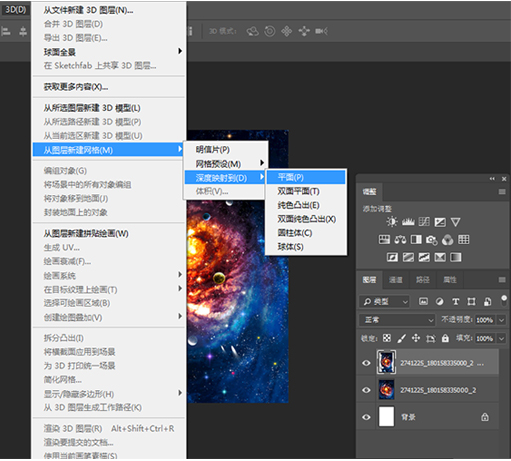Filter layers by type (T) icon
The image size is (511, 461).
(x=456, y=301)
